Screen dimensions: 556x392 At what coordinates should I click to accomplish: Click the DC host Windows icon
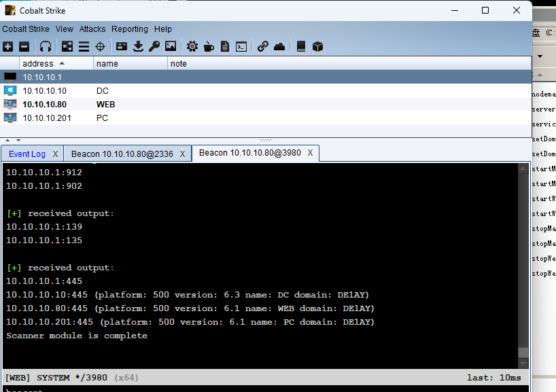coord(10,91)
